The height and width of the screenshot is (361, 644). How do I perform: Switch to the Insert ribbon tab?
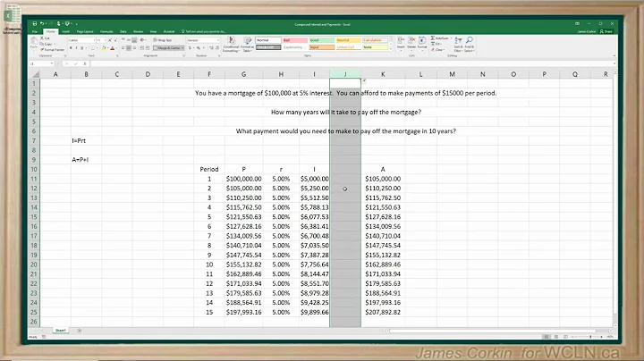[65, 31]
